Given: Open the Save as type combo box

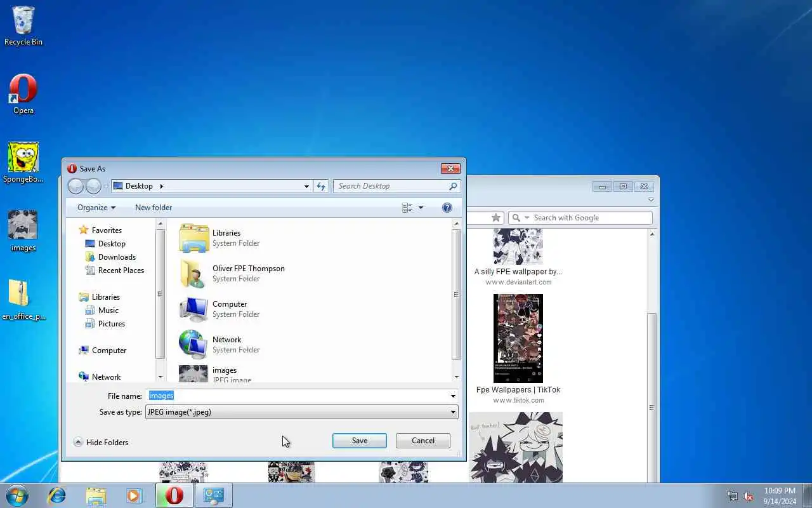Looking at the screenshot, I should [302, 412].
